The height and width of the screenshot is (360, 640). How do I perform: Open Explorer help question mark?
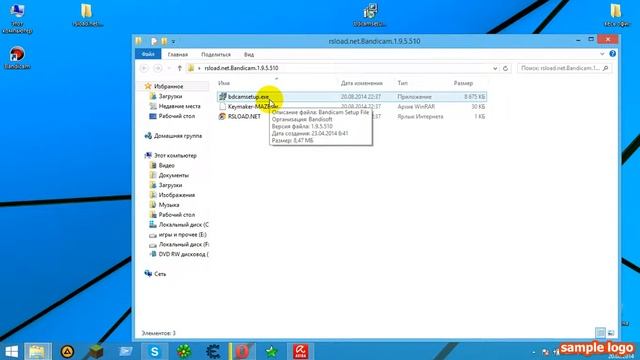click(612, 53)
